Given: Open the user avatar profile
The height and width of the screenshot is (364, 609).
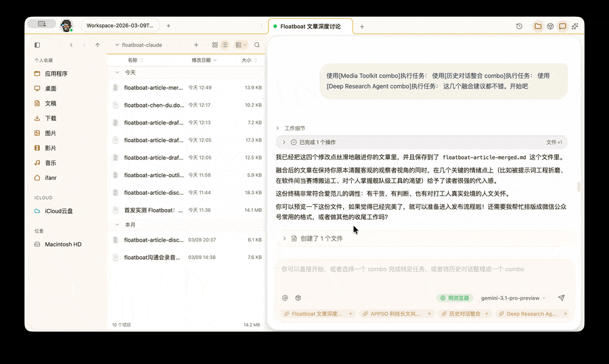Looking at the screenshot, I should 67,26.
